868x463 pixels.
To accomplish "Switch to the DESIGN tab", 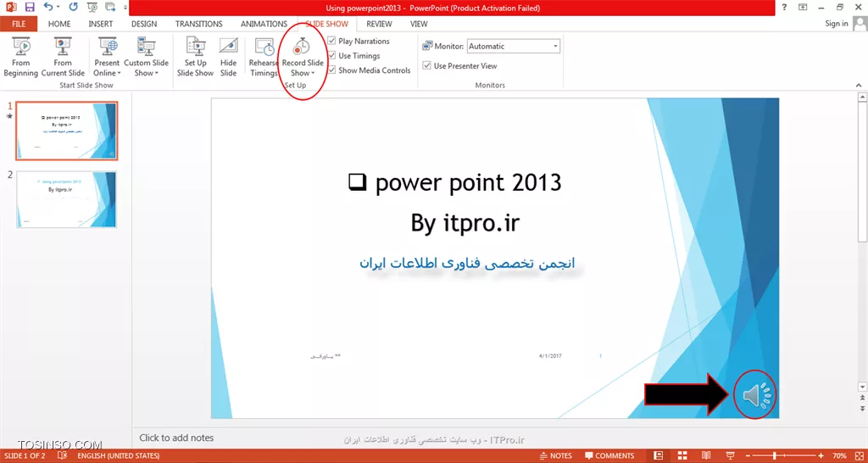I will 144,24.
